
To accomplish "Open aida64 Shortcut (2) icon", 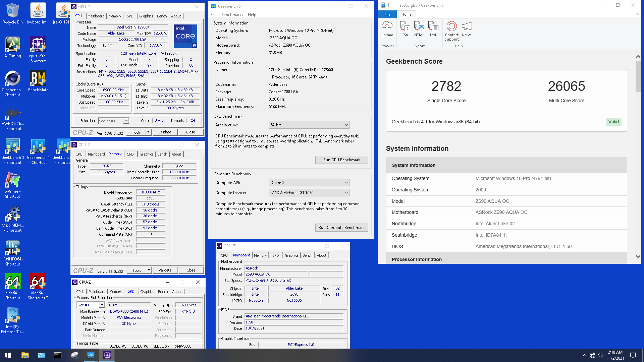I will 38,287.
